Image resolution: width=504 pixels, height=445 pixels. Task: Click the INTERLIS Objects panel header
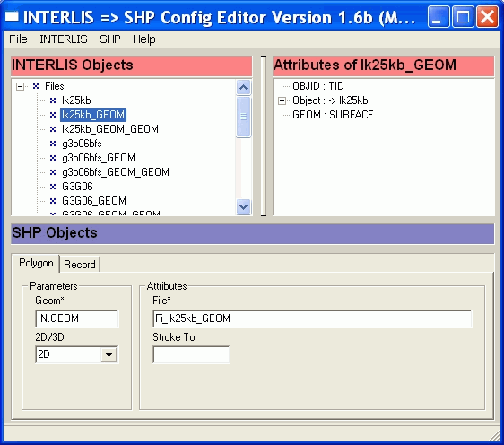tap(132, 65)
